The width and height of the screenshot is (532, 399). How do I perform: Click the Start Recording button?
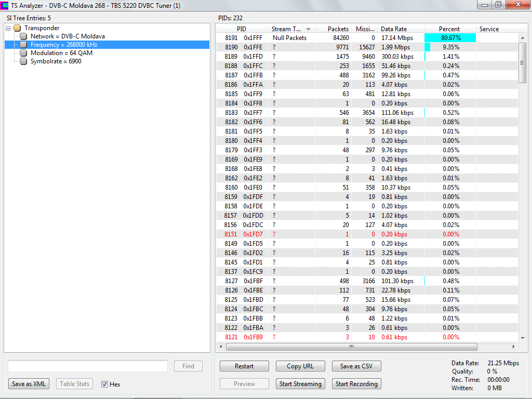(356, 384)
